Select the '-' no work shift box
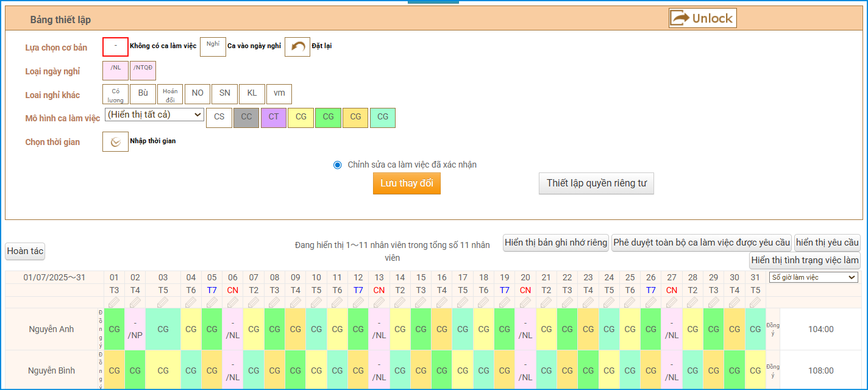Screen dimensions: 868x390 (x=115, y=47)
